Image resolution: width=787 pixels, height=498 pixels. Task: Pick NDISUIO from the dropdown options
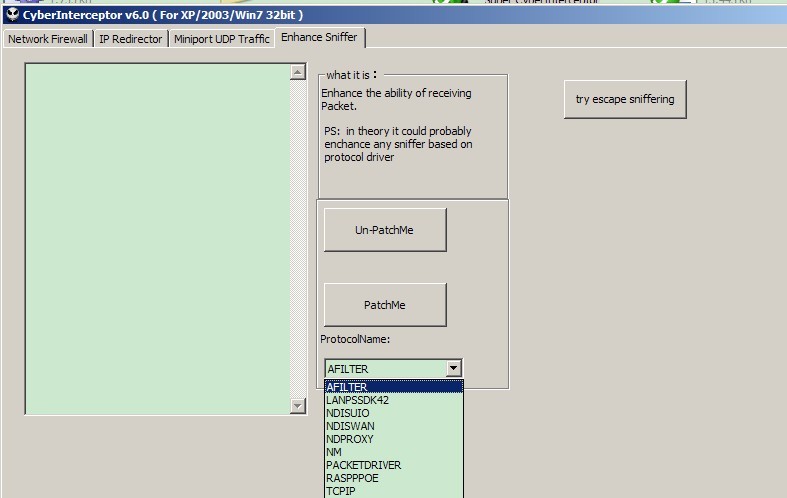click(x=393, y=413)
